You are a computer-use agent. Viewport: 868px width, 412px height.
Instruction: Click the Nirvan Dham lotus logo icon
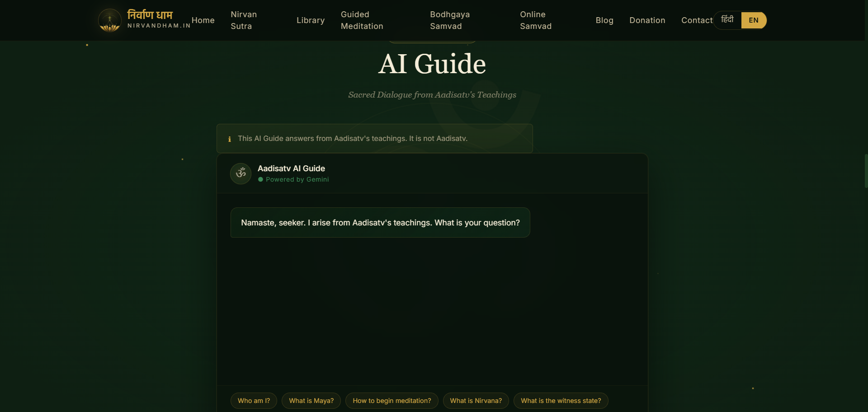tap(109, 20)
